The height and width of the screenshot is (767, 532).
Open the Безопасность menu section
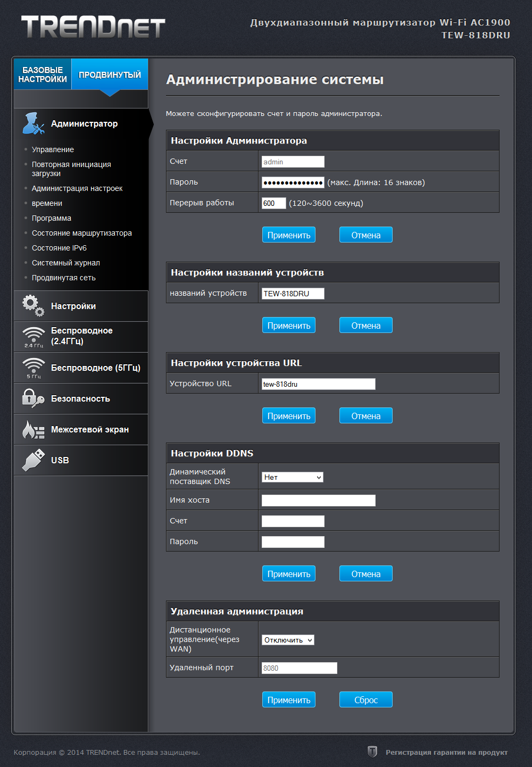coord(81,398)
